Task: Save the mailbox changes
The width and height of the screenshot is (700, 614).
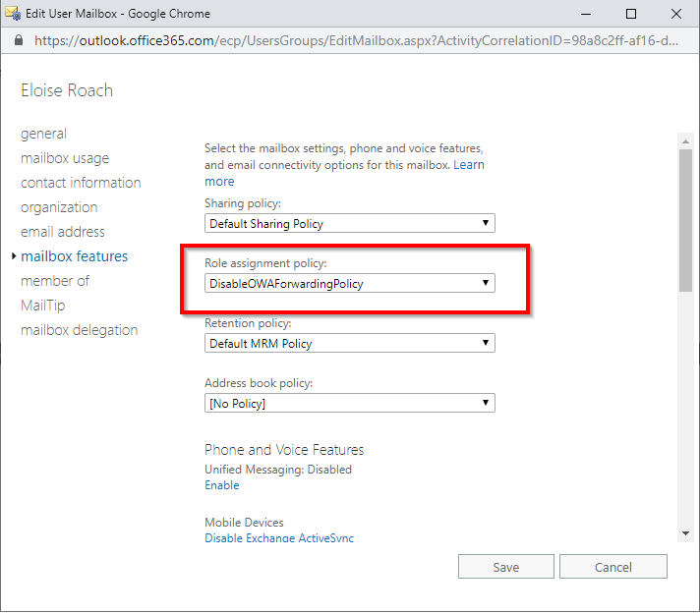Action: (x=505, y=567)
